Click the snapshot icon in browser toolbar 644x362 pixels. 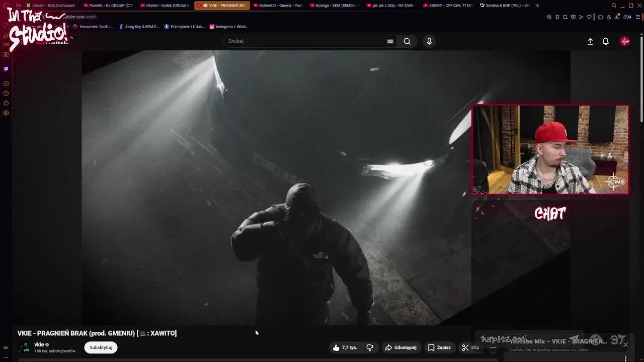[x=565, y=17]
